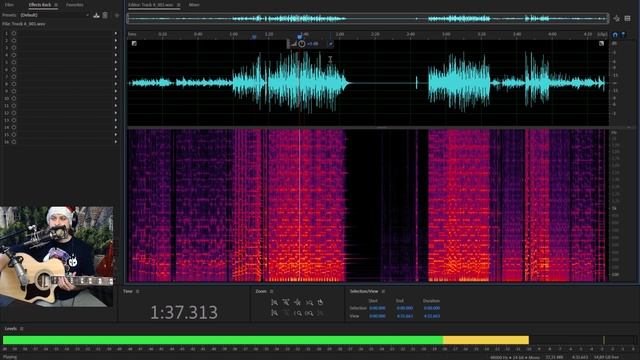This screenshot has width=640, height=360.
Task: Click the webcam video thumbnail
Action: coord(57,256)
